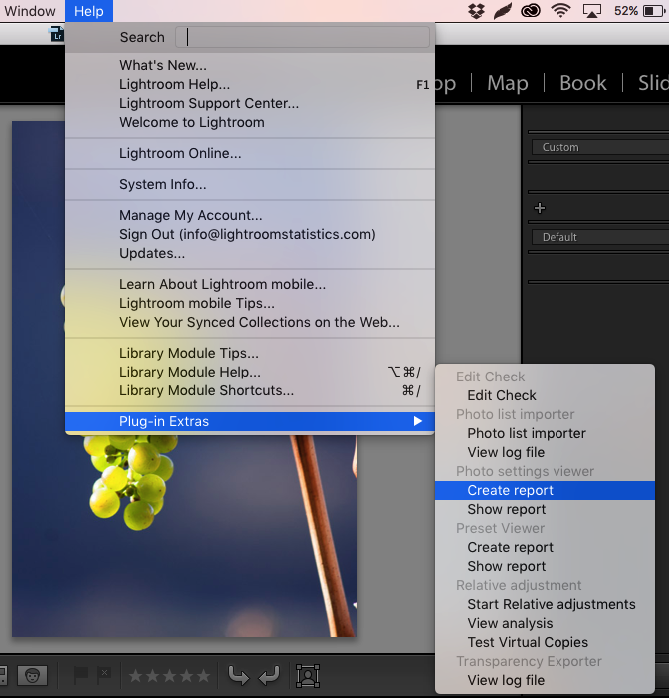This screenshot has height=698, width=669.
Task: Close the Help menu in menu bar
Action: (89, 11)
